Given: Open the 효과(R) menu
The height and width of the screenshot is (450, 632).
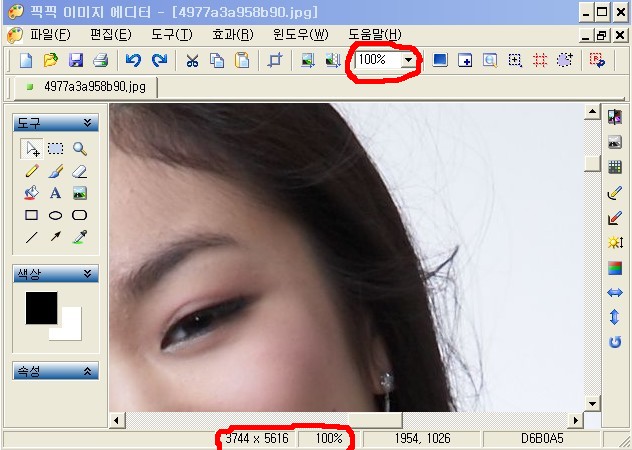Looking at the screenshot, I should point(233,35).
